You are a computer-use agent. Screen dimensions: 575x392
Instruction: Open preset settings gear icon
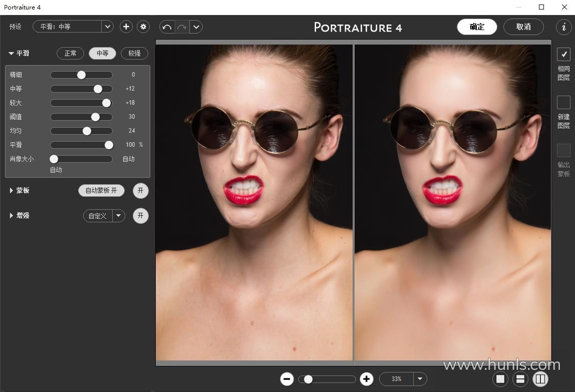point(143,27)
